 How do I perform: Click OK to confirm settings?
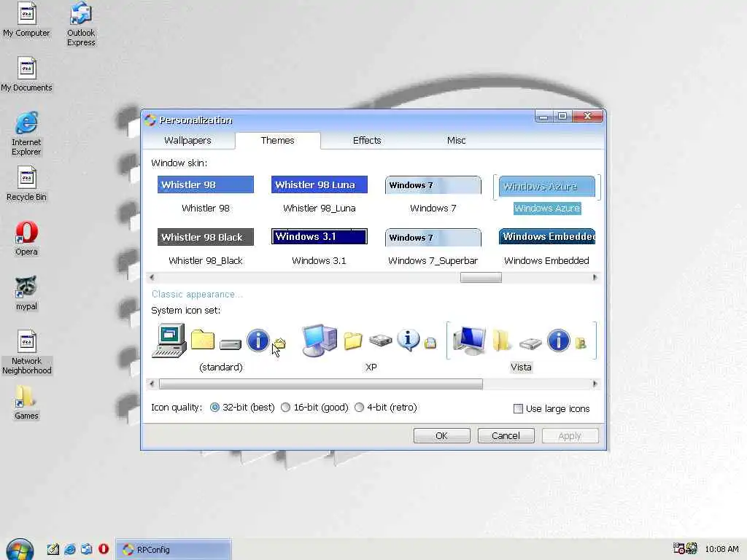(x=441, y=436)
